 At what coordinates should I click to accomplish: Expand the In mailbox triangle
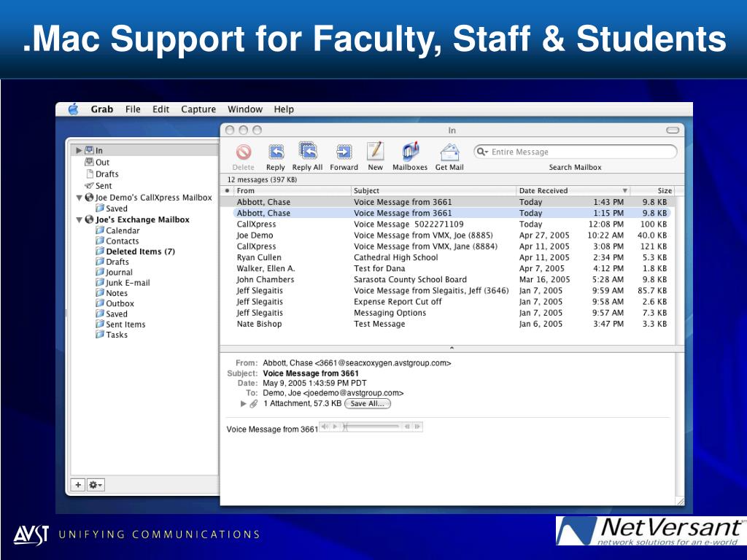79,150
